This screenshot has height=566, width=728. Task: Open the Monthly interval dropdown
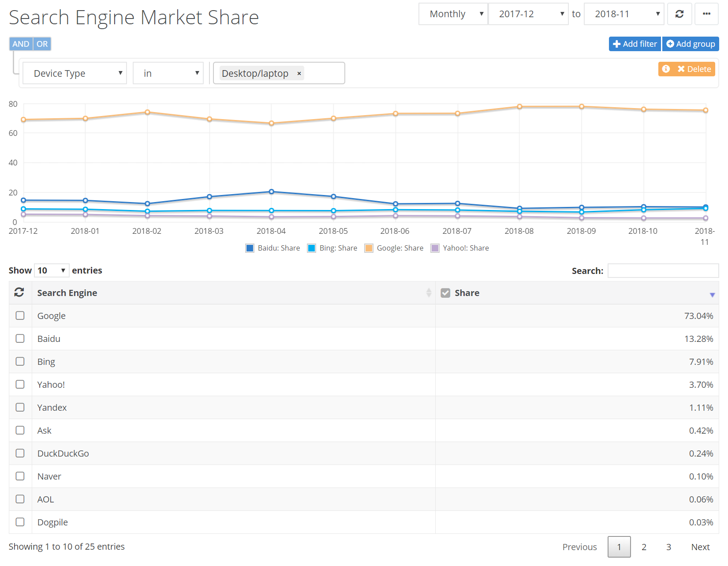[x=453, y=14]
